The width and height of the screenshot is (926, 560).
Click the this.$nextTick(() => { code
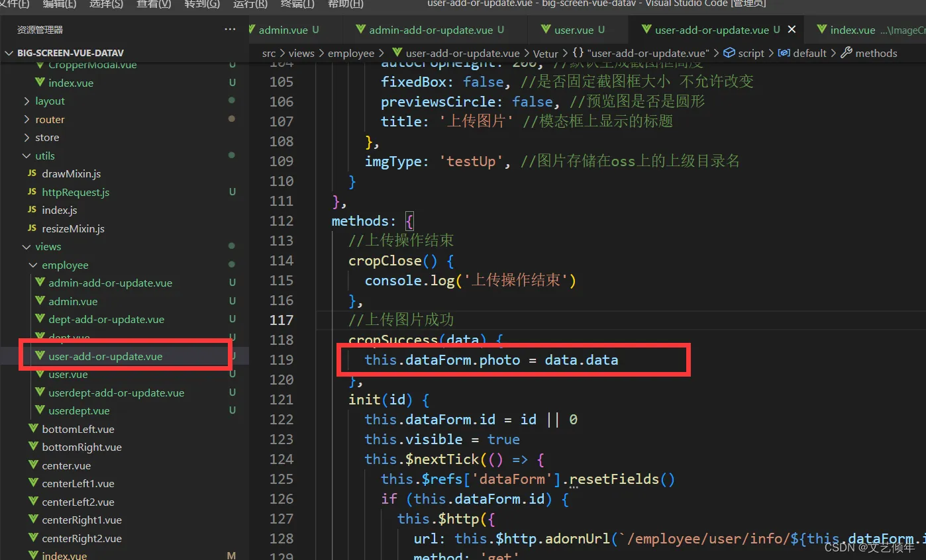point(454,459)
